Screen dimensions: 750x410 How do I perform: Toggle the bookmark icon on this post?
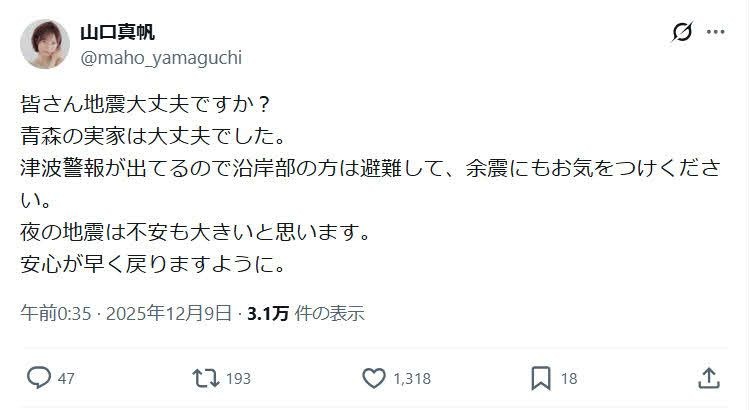[540, 378]
